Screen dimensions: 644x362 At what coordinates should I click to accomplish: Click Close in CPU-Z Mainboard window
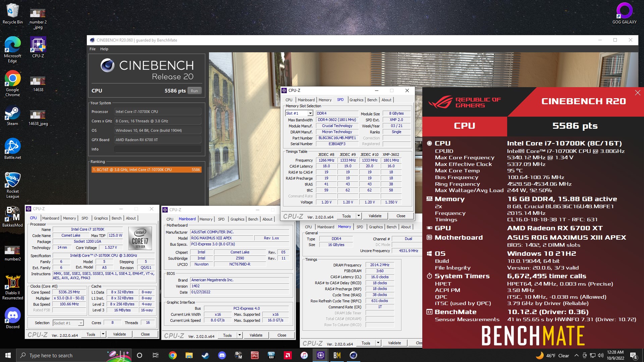click(x=282, y=335)
